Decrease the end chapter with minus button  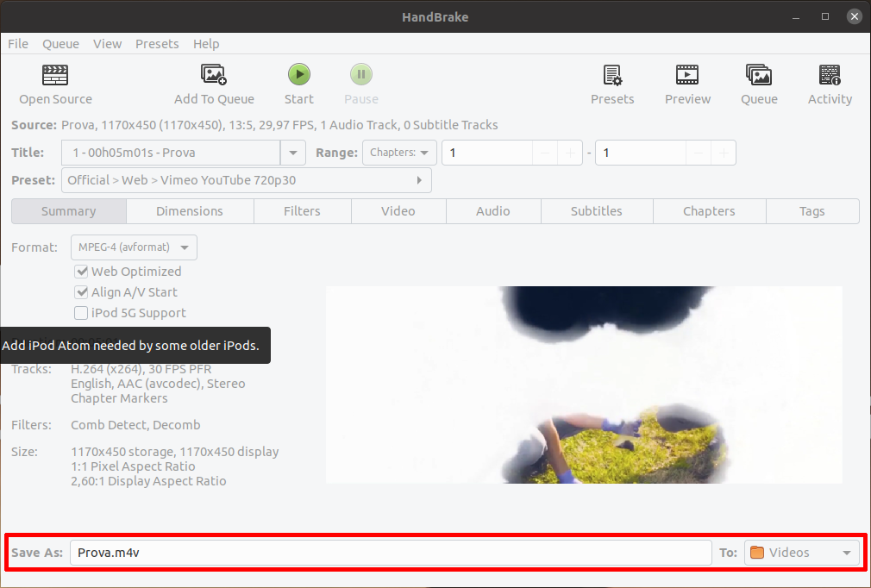coord(699,153)
